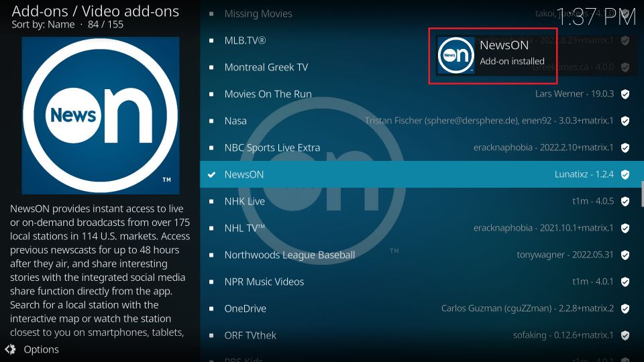Click the verified shield for NHK Live
Image resolution: width=644 pixels, height=362 pixels.
click(x=625, y=201)
